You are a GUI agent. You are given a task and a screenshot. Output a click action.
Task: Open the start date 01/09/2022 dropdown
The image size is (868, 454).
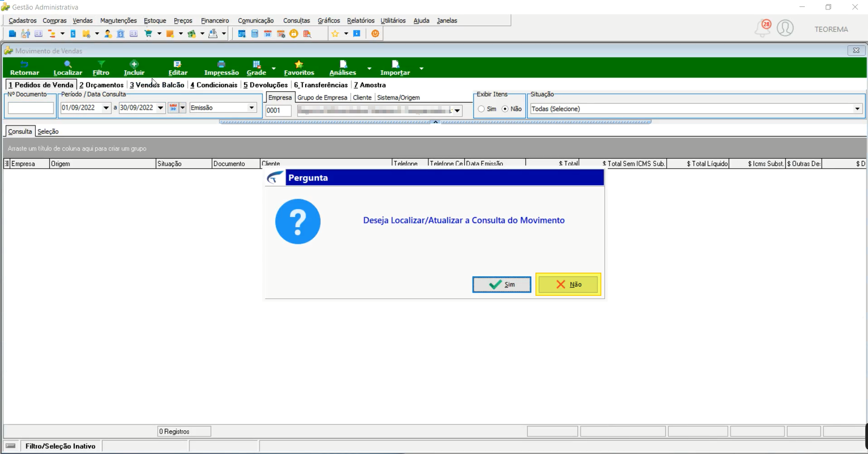click(x=106, y=108)
